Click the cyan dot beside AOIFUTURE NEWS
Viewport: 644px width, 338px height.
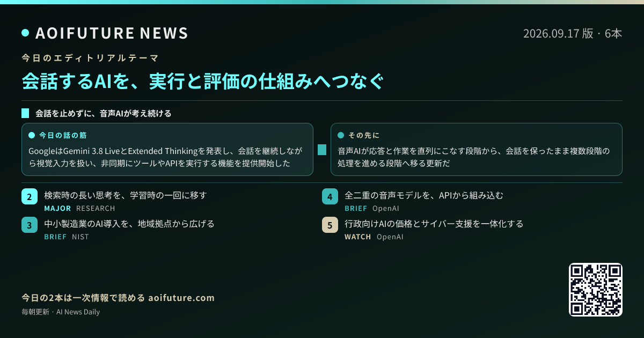pyautogui.click(x=25, y=33)
